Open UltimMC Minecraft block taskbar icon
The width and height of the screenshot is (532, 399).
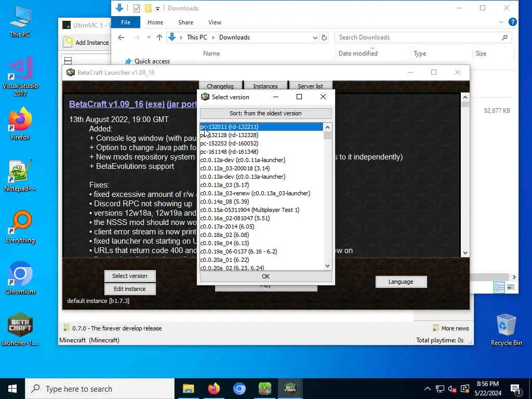[264, 389]
